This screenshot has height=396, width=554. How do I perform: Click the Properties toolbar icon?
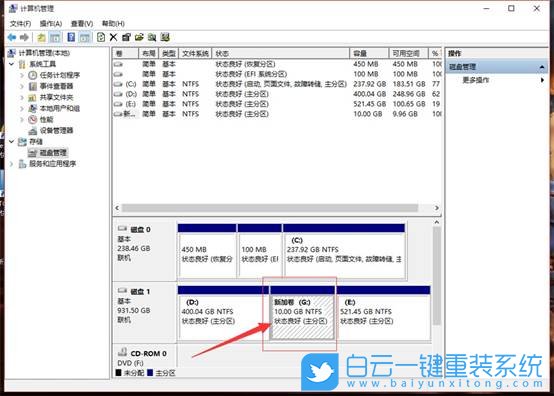[126, 37]
